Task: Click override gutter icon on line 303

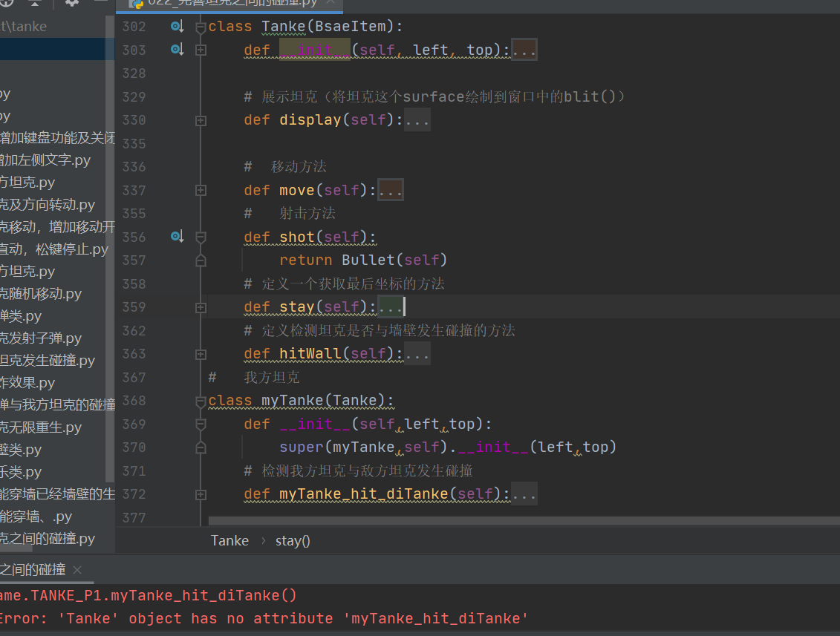Action: click(178, 49)
